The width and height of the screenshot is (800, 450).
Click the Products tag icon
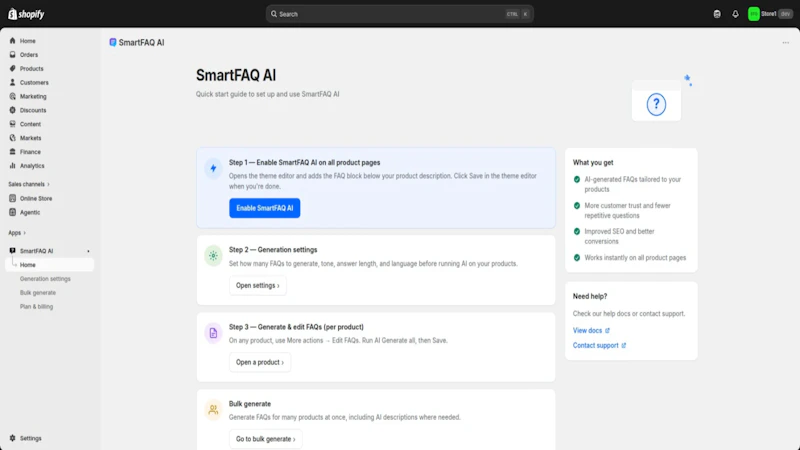click(12, 68)
